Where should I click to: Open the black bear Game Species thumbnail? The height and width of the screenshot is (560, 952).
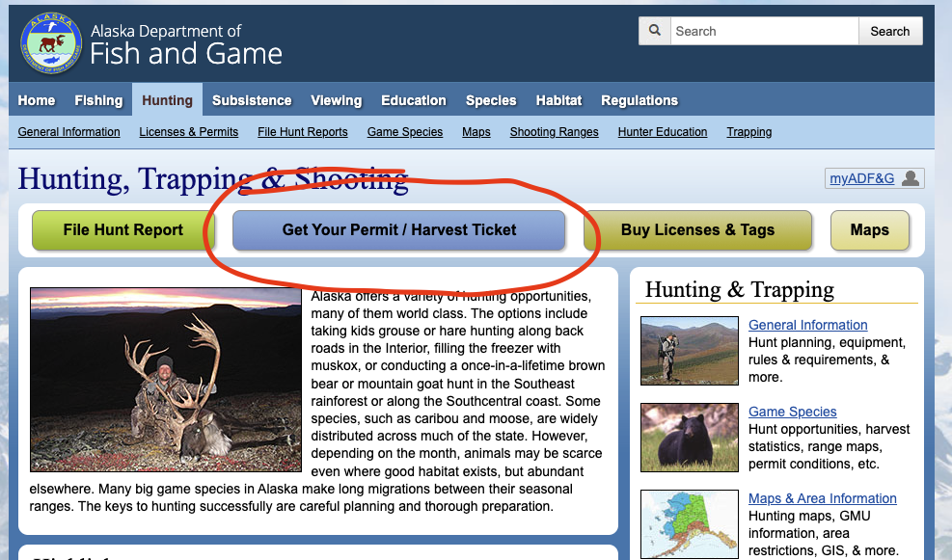coord(689,437)
